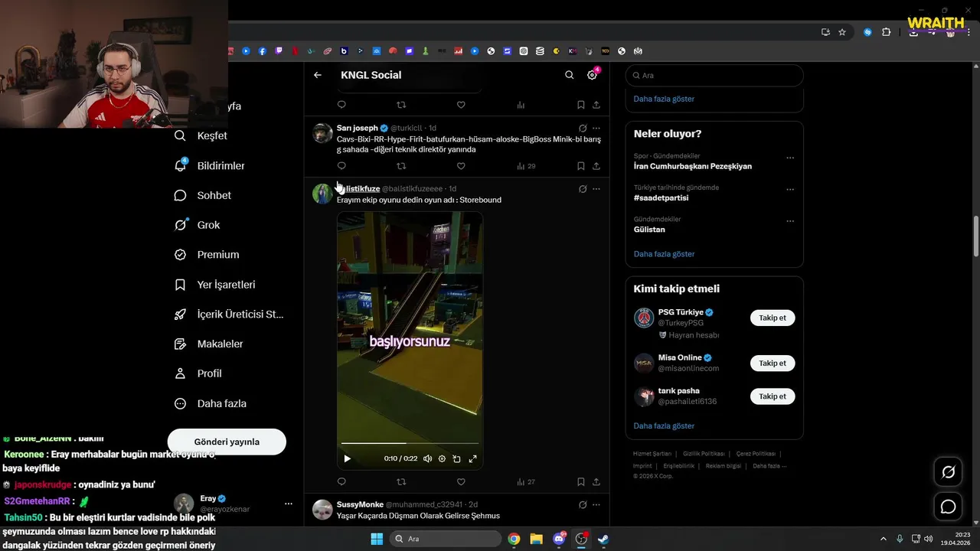
Task: Seek on the video progress bar
Action: tap(410, 443)
